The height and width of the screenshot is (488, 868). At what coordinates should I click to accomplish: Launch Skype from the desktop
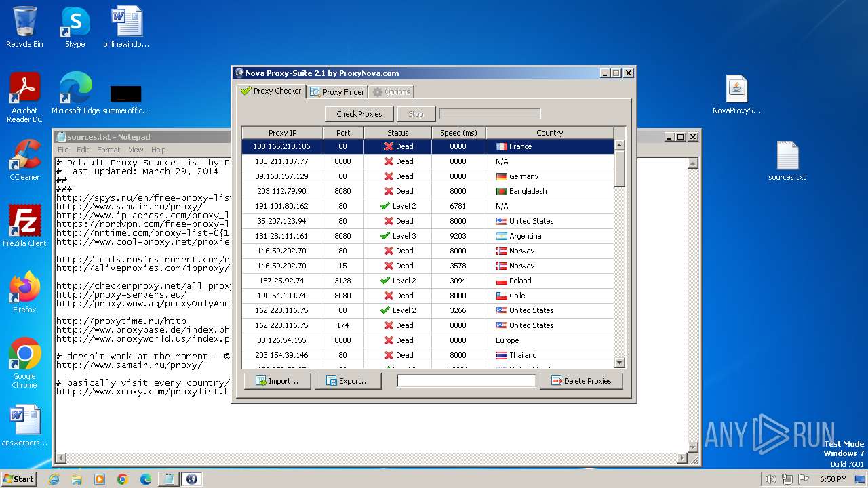pyautogui.click(x=75, y=27)
